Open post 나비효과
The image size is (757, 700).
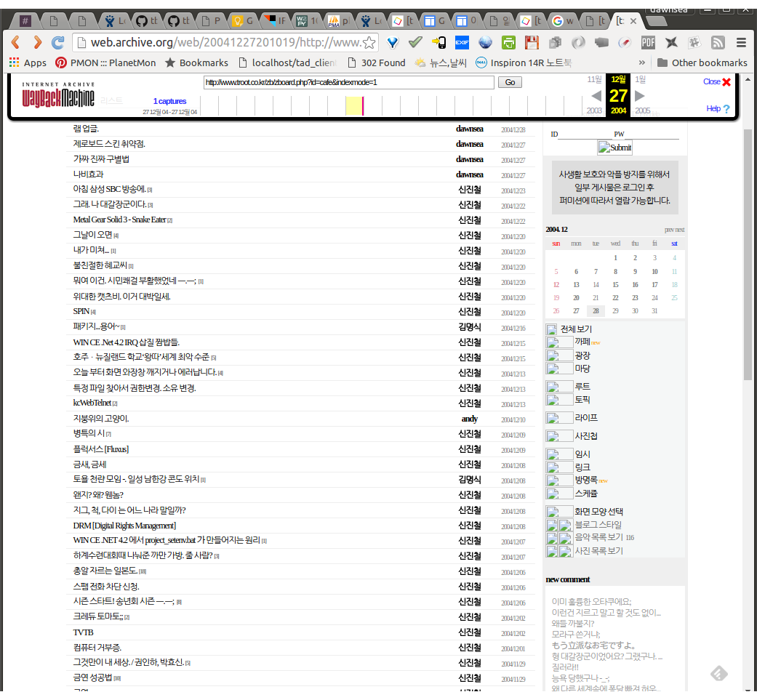coord(88,174)
